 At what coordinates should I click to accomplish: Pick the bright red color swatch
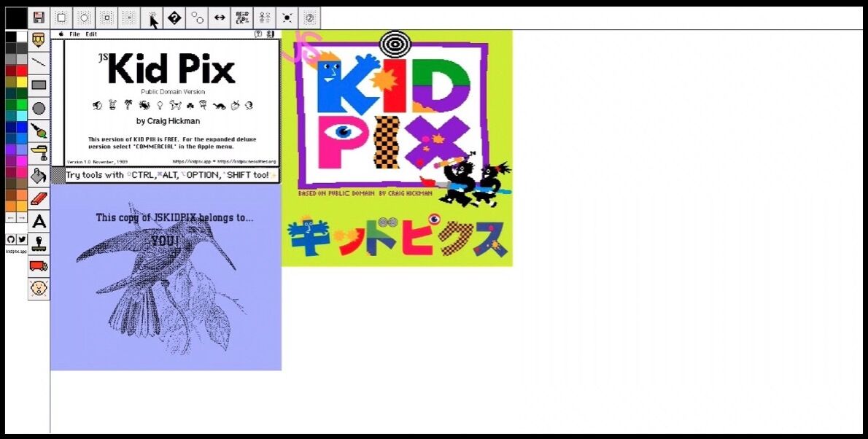click(x=22, y=70)
